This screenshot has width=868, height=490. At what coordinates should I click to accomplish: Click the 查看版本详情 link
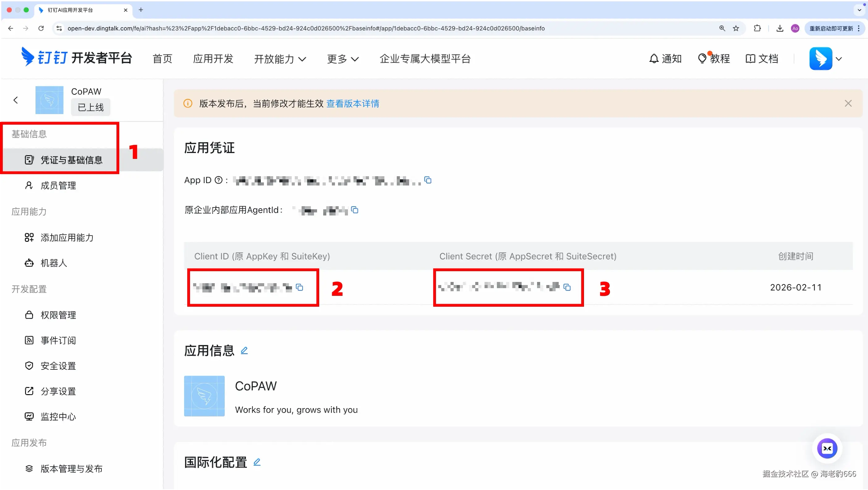point(353,104)
